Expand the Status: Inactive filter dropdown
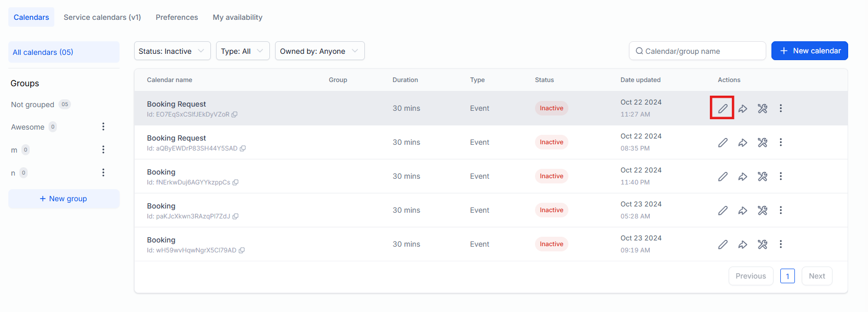Viewport: 868px width, 312px height. click(x=172, y=51)
